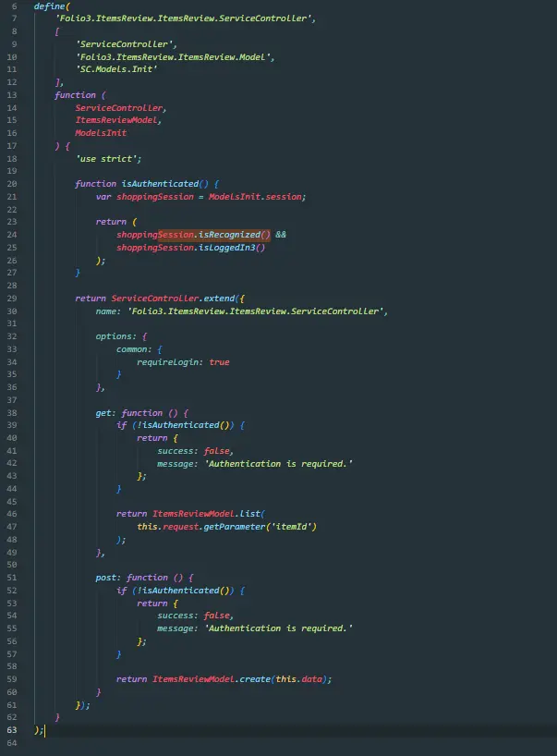This screenshot has width=557, height=756.
Task: Click isAuthenticated in the function declaration on line 20
Action: [x=160, y=184]
